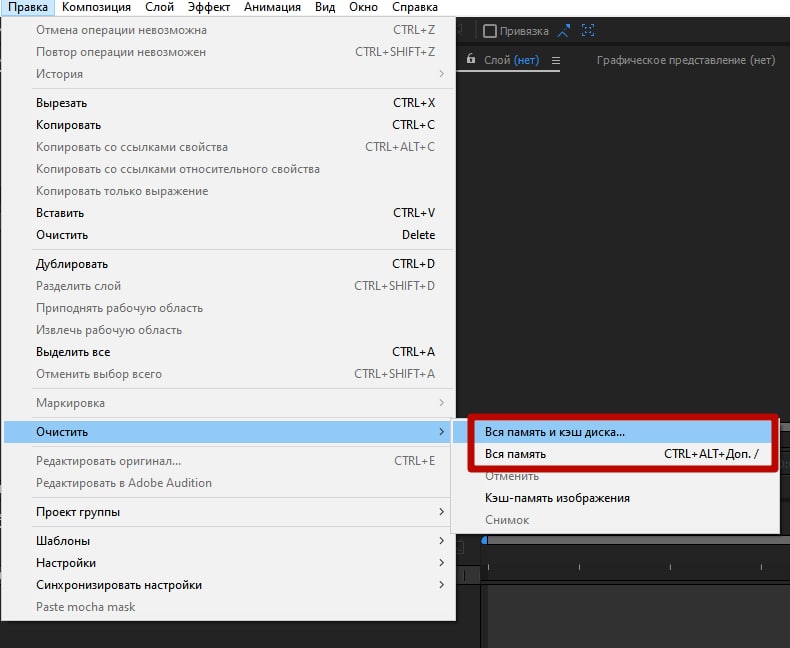This screenshot has height=648, width=790.
Task: Click Редактировать оригинал... item
Action: click(x=229, y=461)
